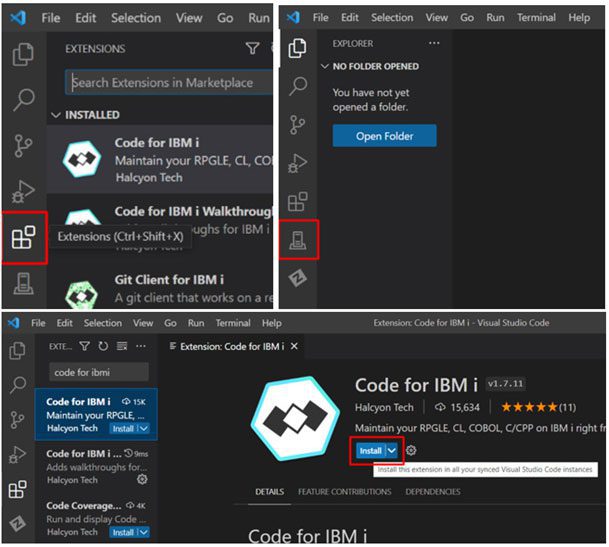Screen dimensions: 609x547
Task: Open Run menu in bottom window
Action: coord(196,323)
